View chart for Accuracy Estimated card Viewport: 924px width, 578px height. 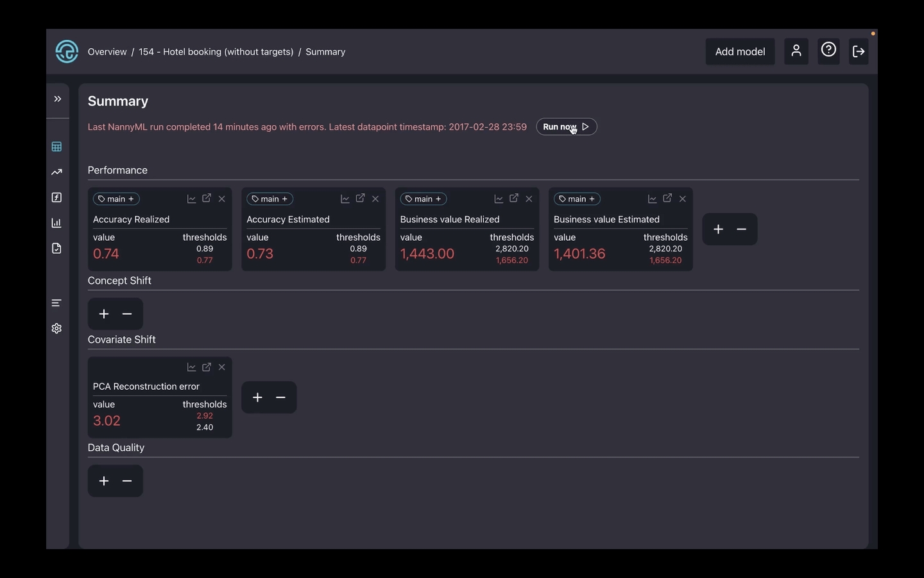pyautogui.click(x=345, y=199)
